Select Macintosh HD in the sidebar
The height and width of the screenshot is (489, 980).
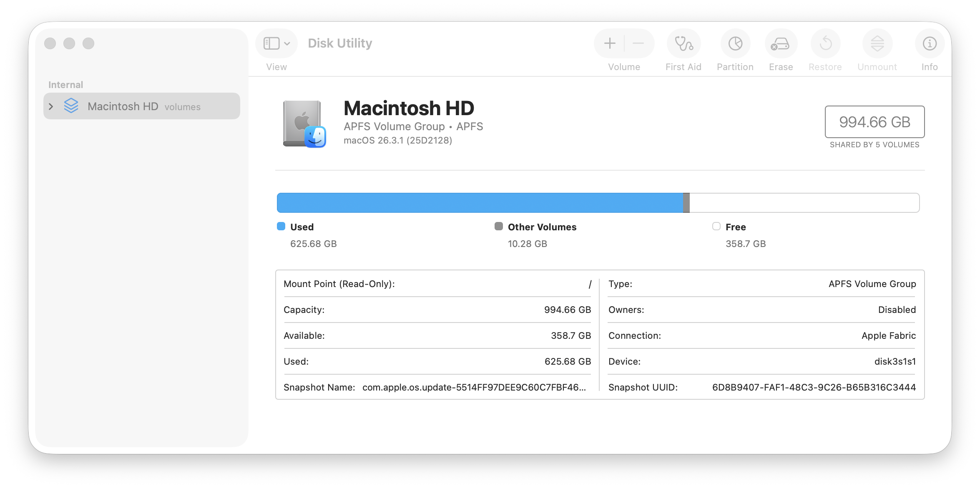(123, 106)
